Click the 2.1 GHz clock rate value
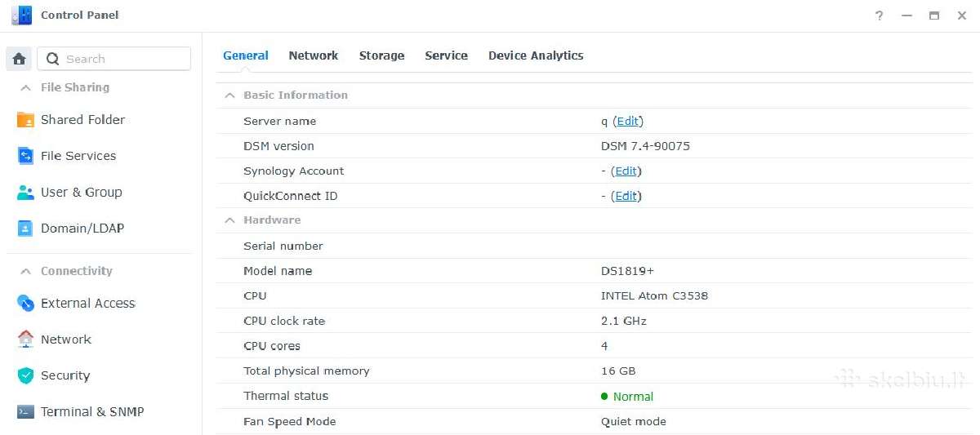The height and width of the screenshot is (435, 980). 624,321
